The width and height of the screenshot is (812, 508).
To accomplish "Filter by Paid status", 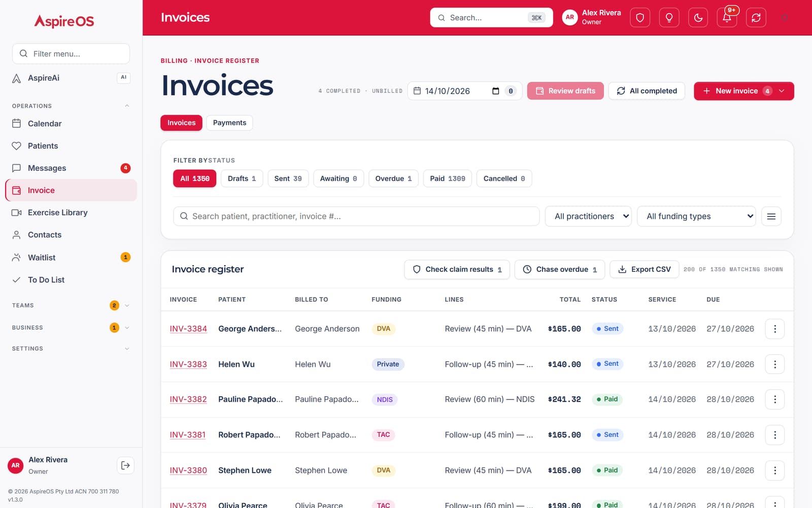I will 448,178.
